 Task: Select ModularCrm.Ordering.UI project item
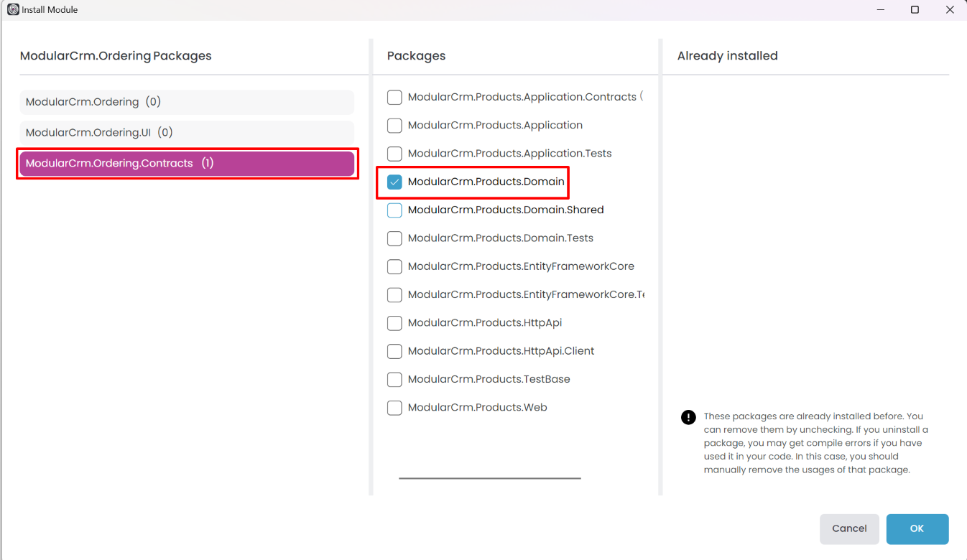187,133
